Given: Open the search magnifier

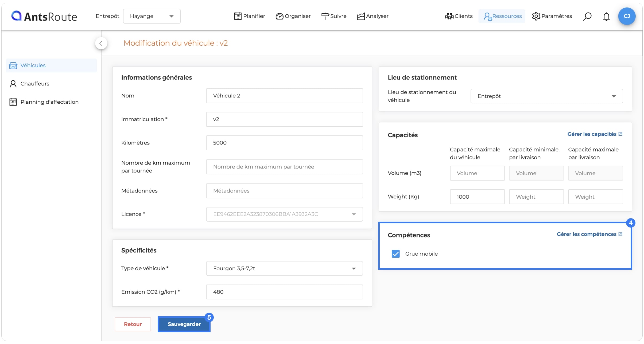Looking at the screenshot, I should 587,16.
